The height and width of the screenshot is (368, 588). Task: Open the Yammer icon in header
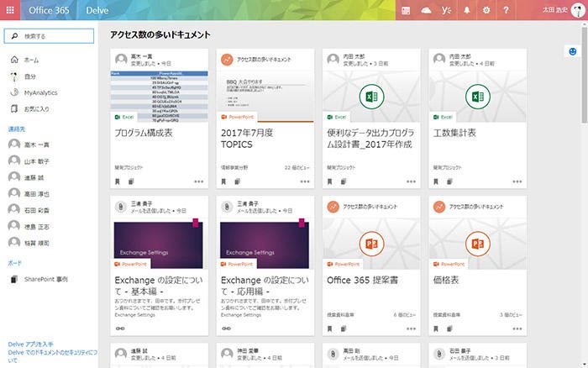click(446, 10)
